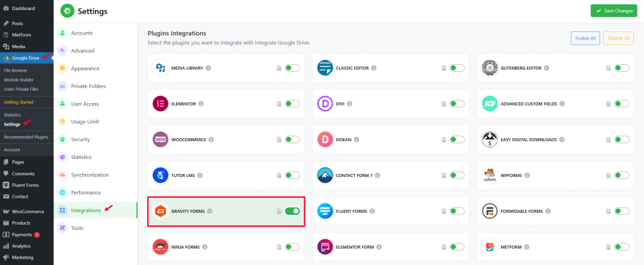The height and width of the screenshot is (265, 644).
Task: Click the Divi plugin logo
Action: tap(325, 104)
